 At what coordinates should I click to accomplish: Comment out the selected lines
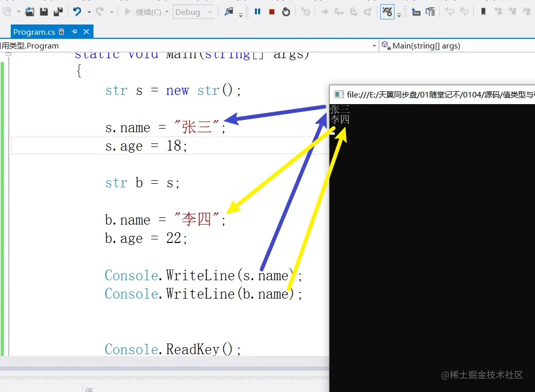coord(449,12)
